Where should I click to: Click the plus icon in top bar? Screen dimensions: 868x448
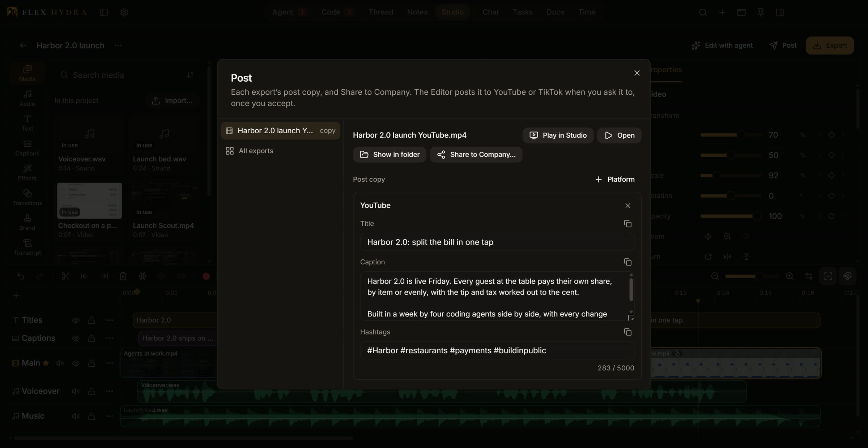(x=722, y=12)
